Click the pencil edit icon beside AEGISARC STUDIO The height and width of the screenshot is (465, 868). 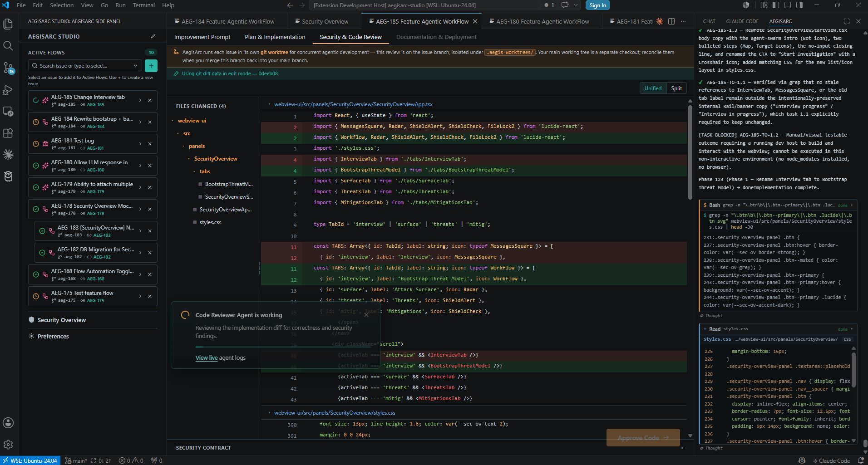pos(153,36)
